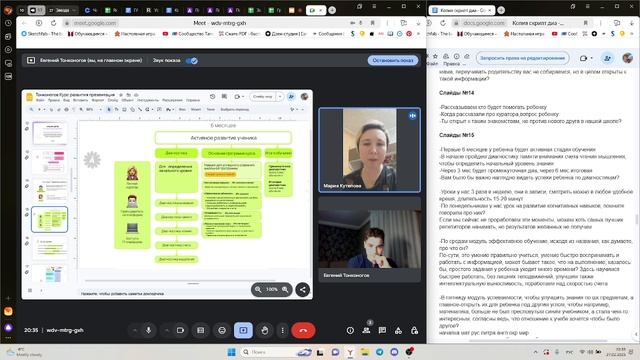Click request edit access button in Docs
Screen dimensions: 640x360
pos(522,58)
